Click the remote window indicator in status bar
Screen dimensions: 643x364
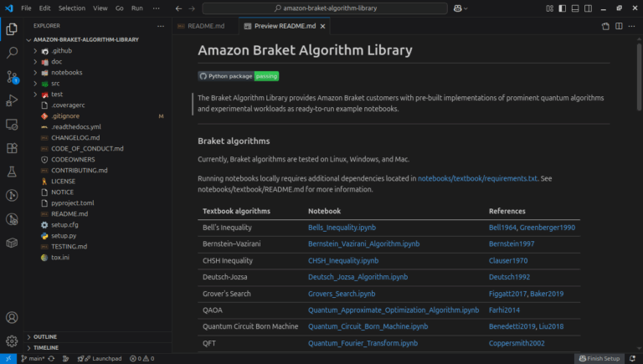(8, 359)
